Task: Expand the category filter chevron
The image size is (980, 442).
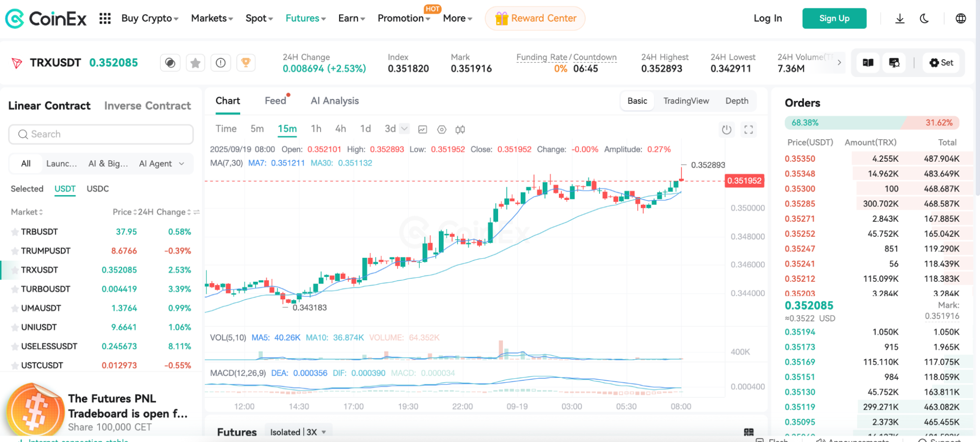Action: pyautogui.click(x=181, y=164)
